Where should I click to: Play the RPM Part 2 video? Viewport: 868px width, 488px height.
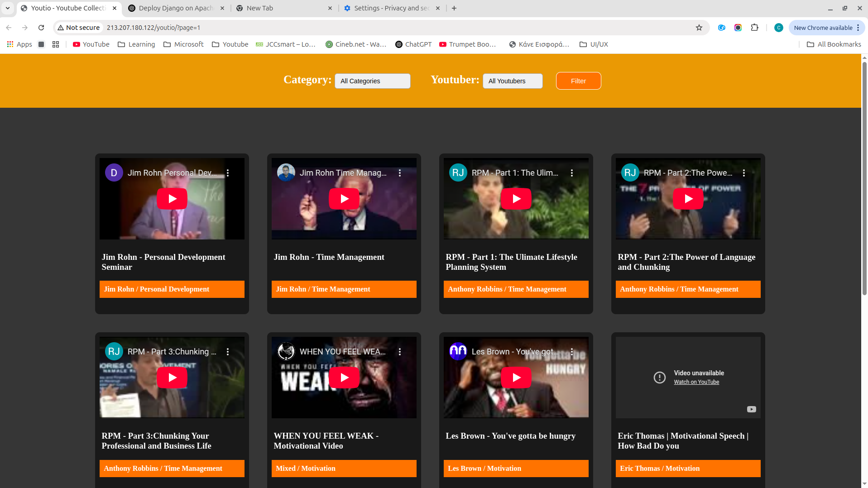[688, 199]
